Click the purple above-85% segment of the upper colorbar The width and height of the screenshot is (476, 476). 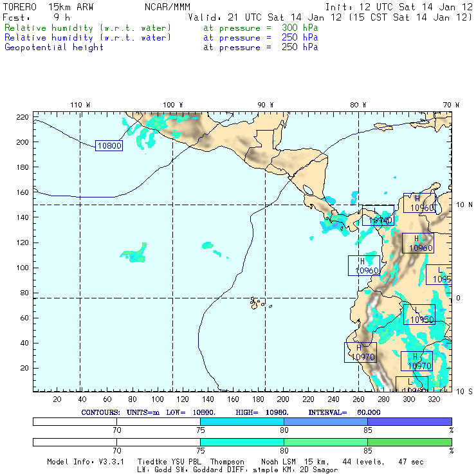pyautogui.click(x=410, y=421)
